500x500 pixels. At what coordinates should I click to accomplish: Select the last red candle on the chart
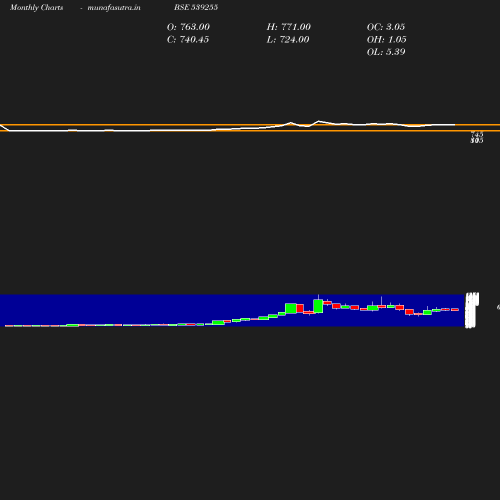pyautogui.click(x=455, y=310)
